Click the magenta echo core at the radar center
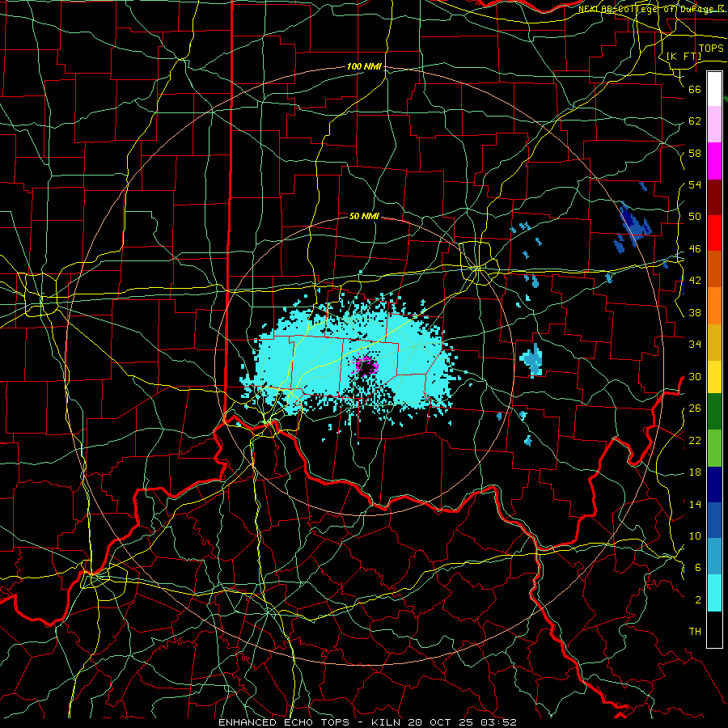 (x=366, y=366)
